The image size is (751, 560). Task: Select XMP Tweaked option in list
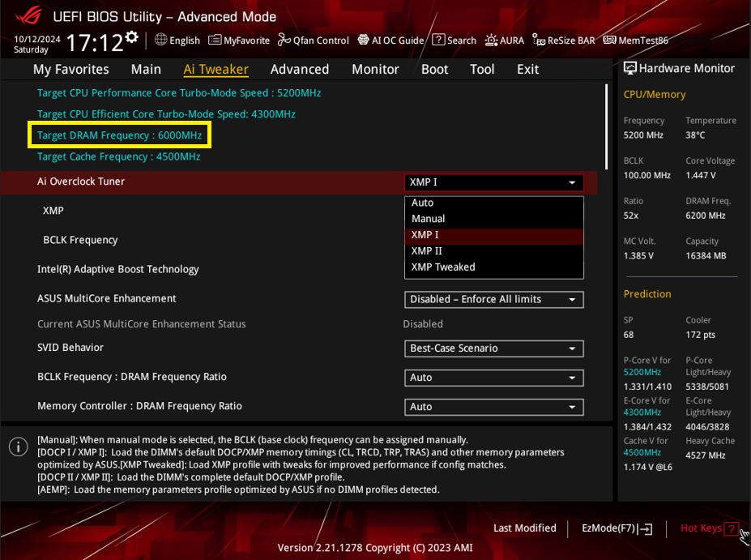tap(494, 267)
